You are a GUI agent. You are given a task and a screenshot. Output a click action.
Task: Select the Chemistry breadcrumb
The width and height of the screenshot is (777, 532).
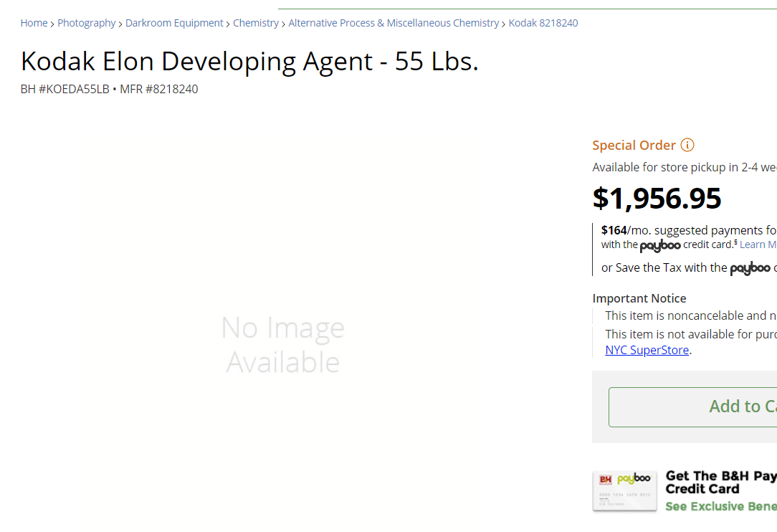click(x=256, y=23)
